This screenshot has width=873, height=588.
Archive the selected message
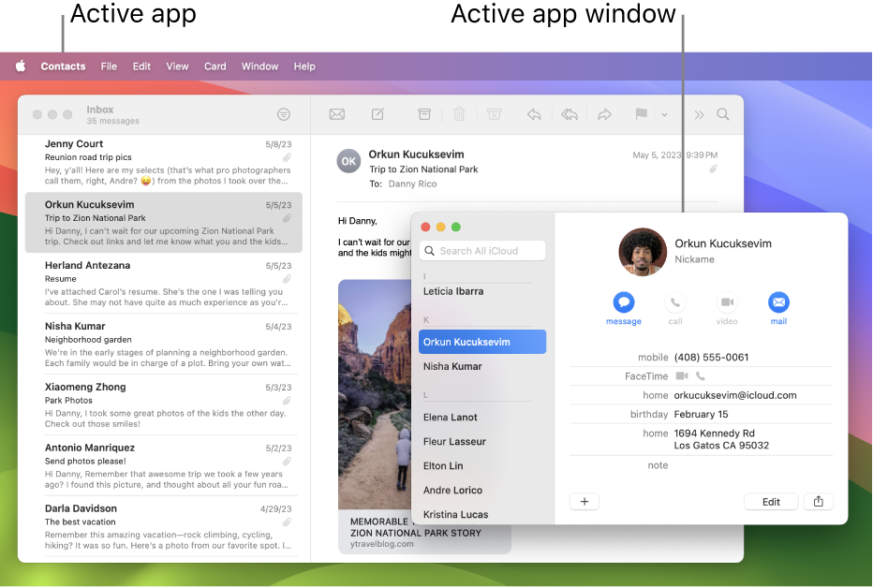[x=424, y=113]
